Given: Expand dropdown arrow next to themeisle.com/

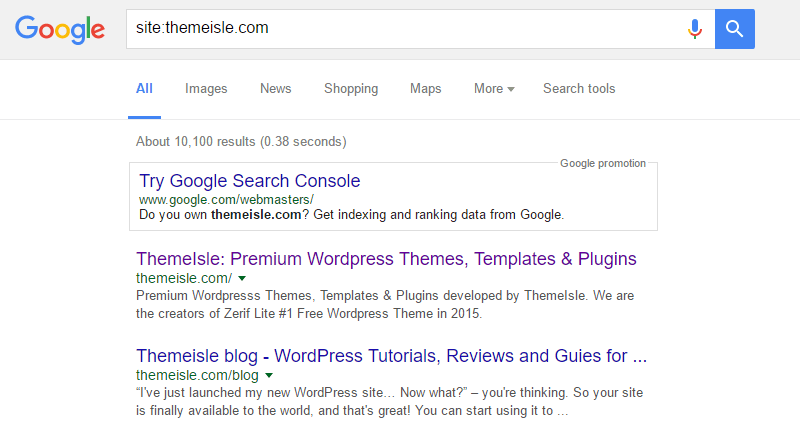Looking at the screenshot, I should coord(242,278).
